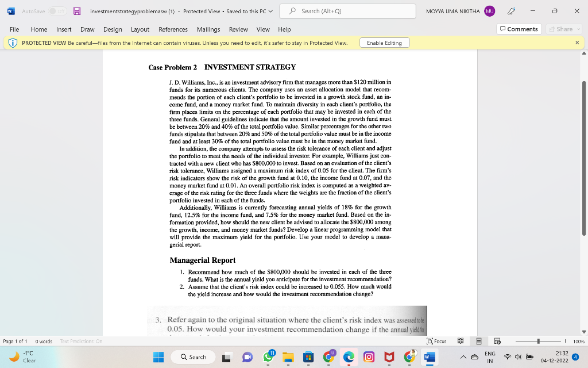Select the References tab
The image size is (588, 368).
[x=173, y=29]
